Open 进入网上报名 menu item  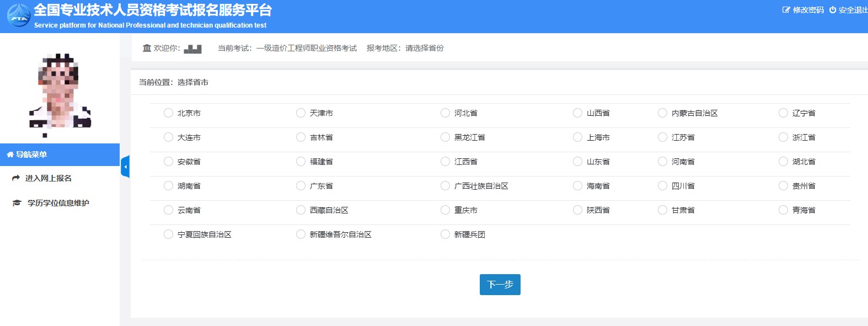49,178
